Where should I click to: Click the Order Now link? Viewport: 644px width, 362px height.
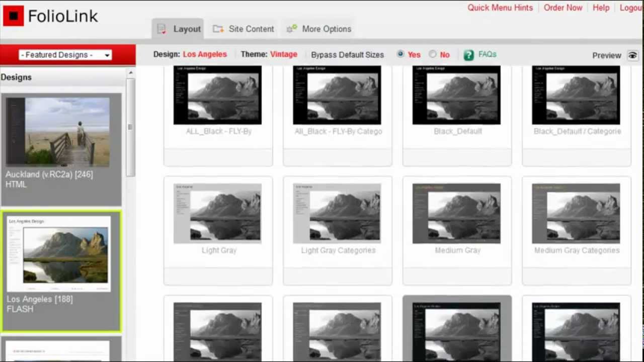point(563,8)
